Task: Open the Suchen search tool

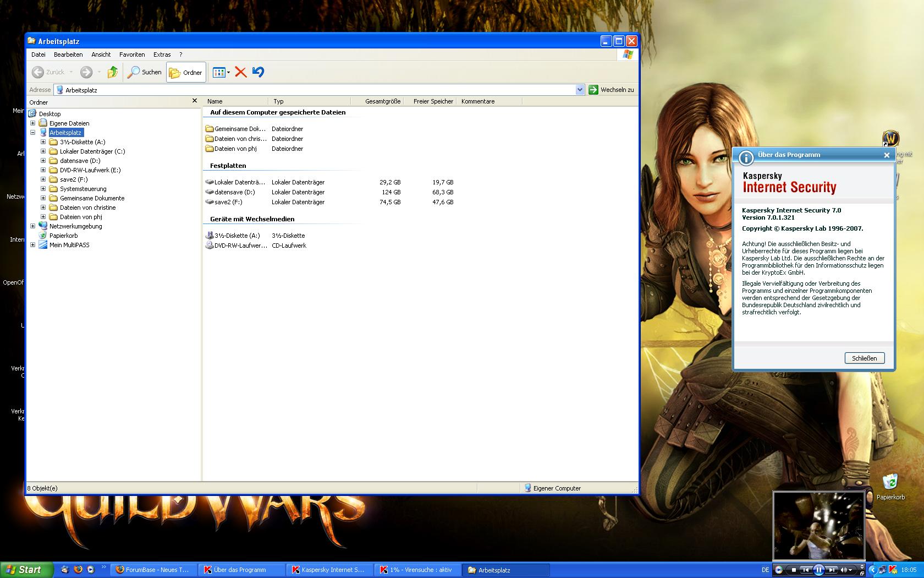Action: coord(145,72)
